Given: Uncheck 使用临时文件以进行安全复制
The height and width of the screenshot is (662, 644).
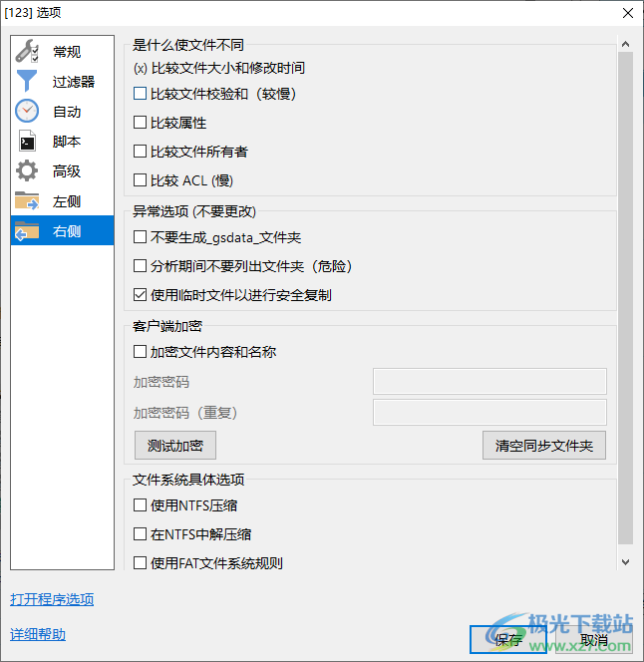Looking at the screenshot, I should click(140, 295).
